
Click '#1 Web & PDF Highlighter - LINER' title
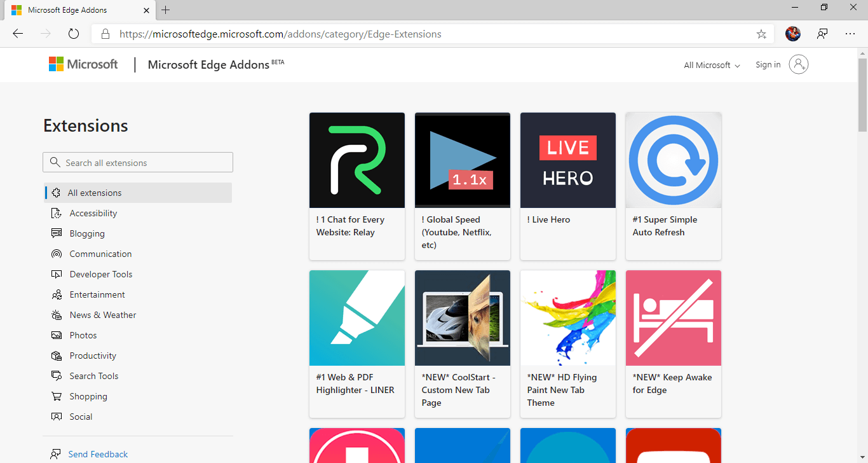pos(355,384)
